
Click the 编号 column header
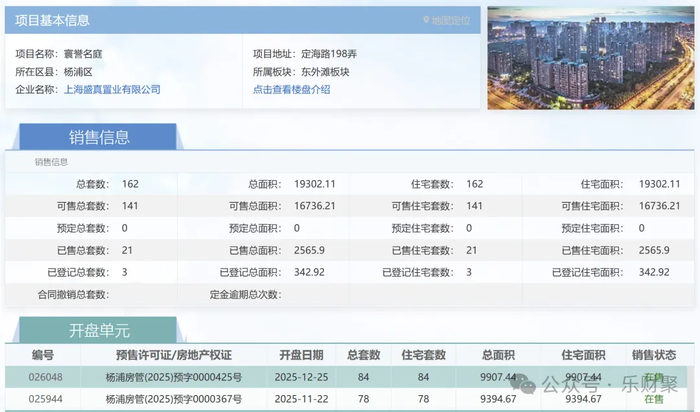pyautogui.click(x=43, y=355)
